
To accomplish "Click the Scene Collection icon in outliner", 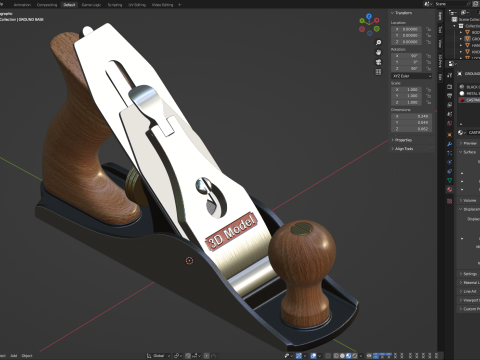I will click(454, 19).
